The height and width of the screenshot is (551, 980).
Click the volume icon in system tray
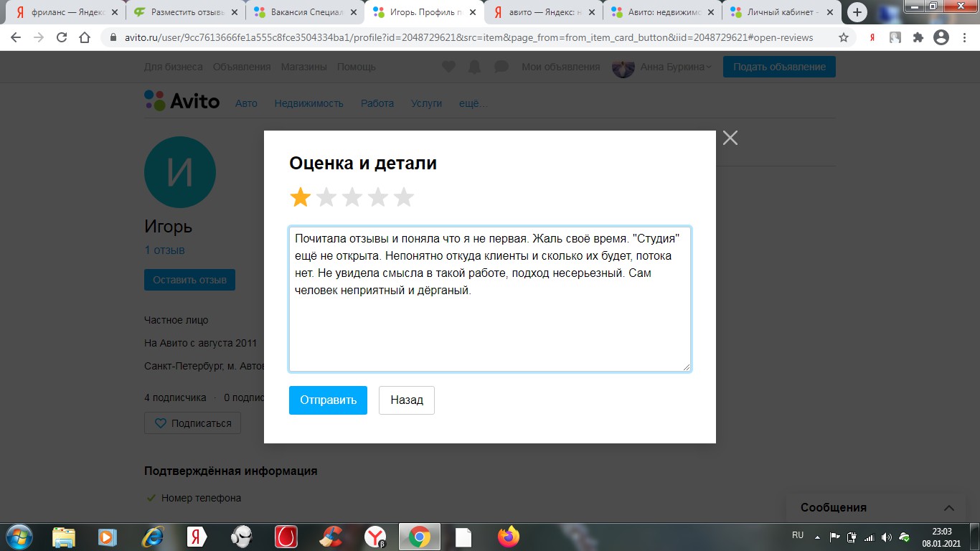(887, 537)
